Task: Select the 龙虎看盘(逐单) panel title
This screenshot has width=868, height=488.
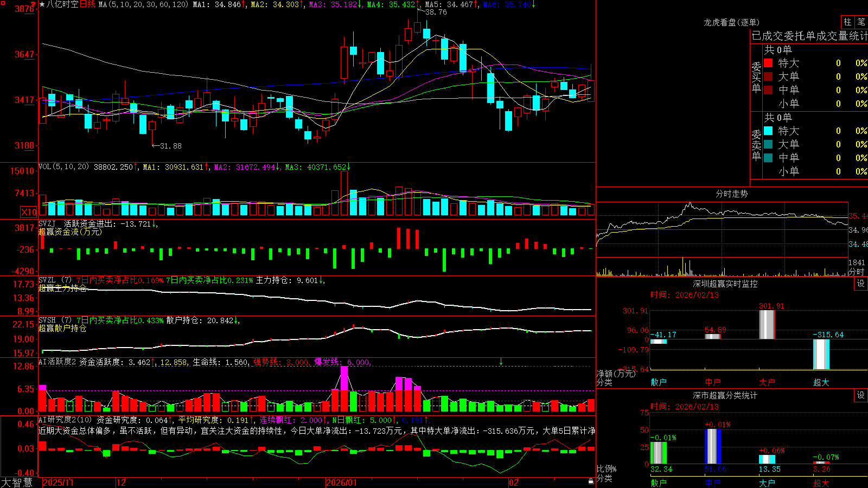Action: click(731, 22)
